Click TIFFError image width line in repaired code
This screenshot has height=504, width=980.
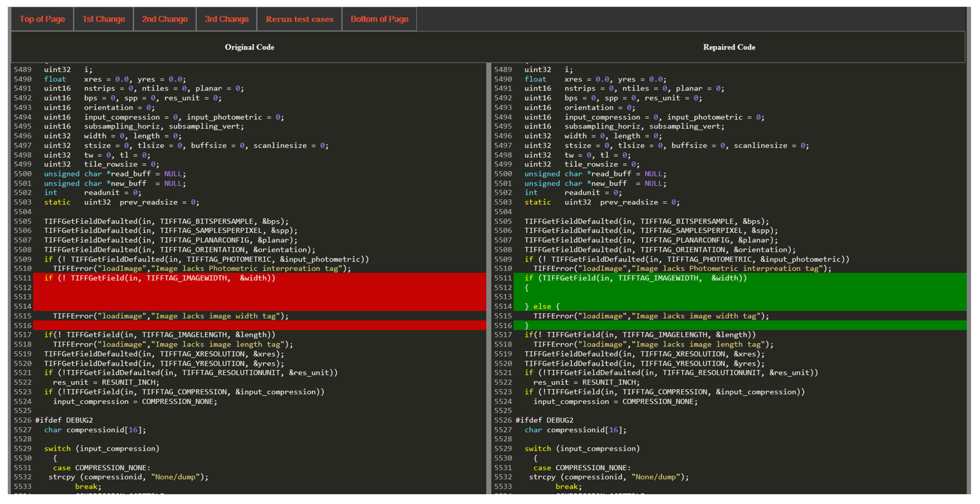pos(651,316)
